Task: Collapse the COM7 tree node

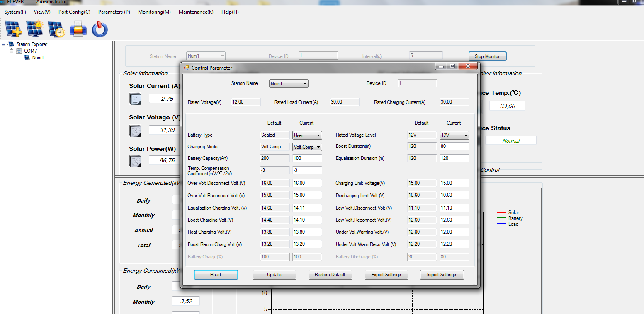Action: point(12,51)
